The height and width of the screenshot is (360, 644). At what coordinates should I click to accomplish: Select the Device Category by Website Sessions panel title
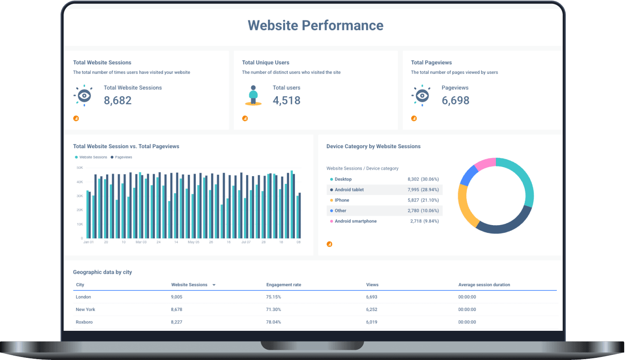click(374, 146)
